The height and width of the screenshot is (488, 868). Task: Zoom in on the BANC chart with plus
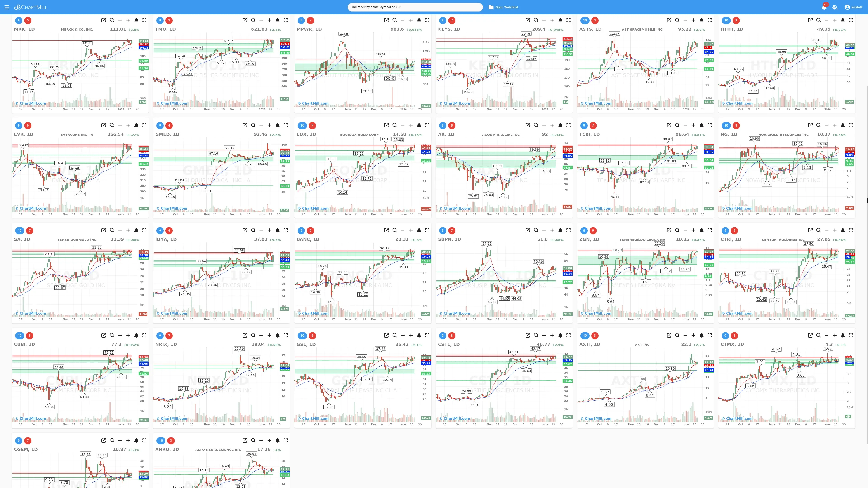pyautogui.click(x=411, y=230)
